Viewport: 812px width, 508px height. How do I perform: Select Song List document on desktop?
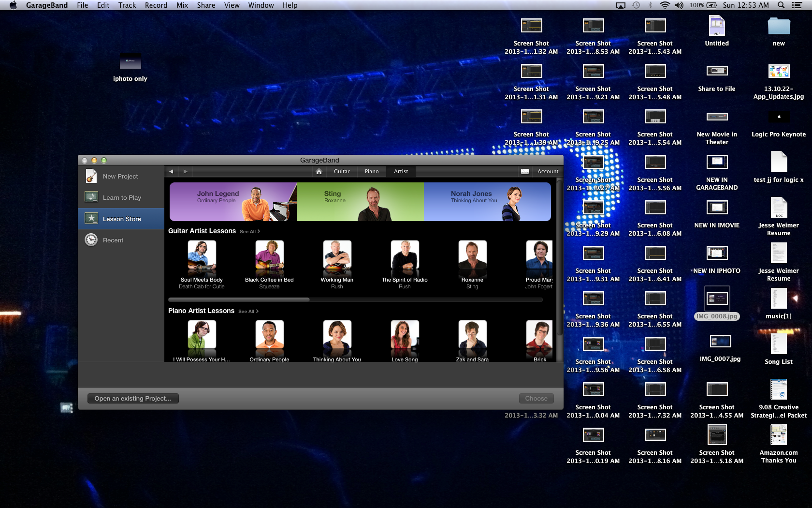779,349
